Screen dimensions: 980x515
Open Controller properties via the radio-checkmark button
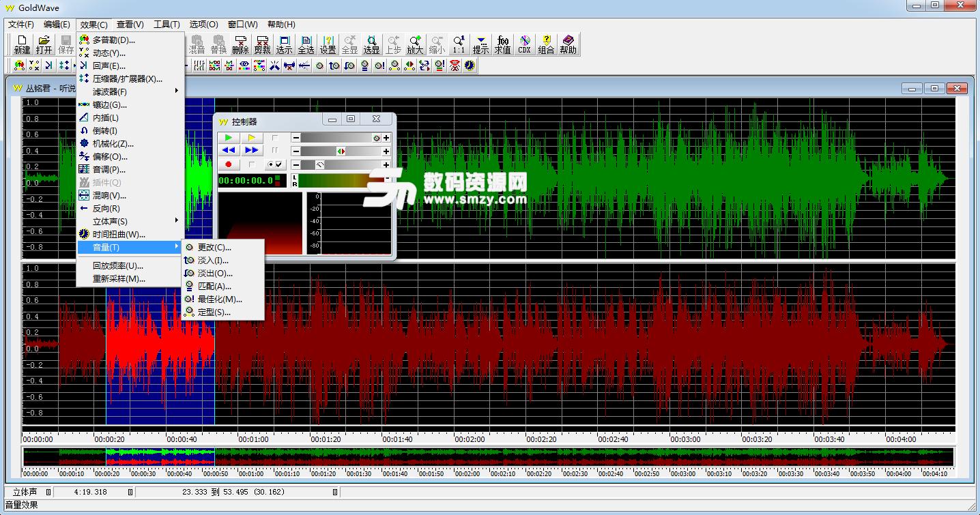[x=276, y=164]
